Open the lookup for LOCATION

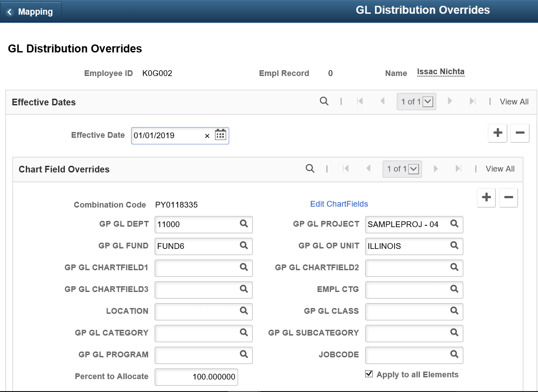tap(243, 312)
